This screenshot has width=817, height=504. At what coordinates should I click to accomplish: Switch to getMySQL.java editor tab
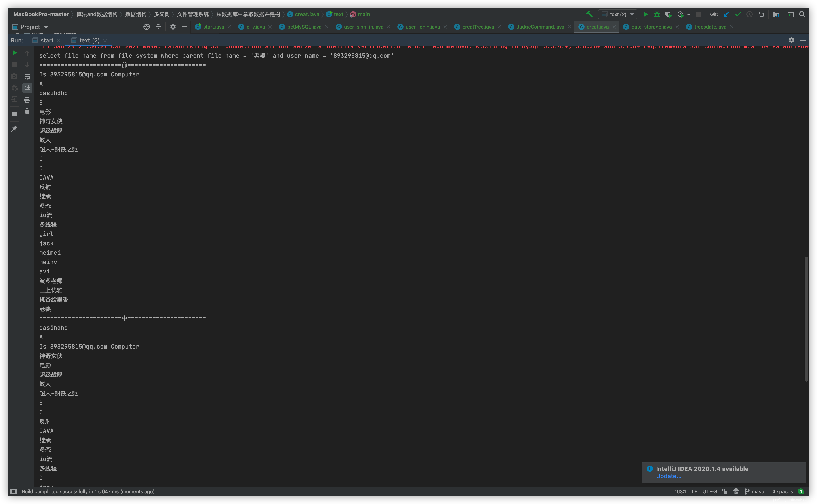tap(304, 27)
